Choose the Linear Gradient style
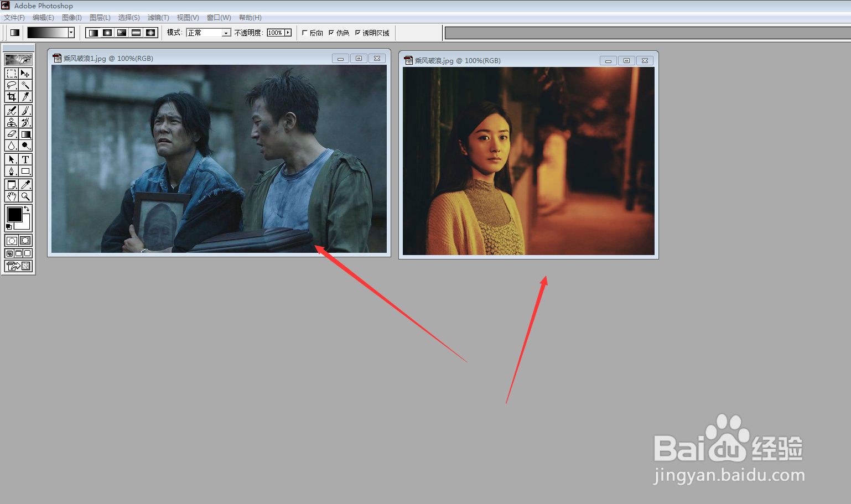 point(94,33)
